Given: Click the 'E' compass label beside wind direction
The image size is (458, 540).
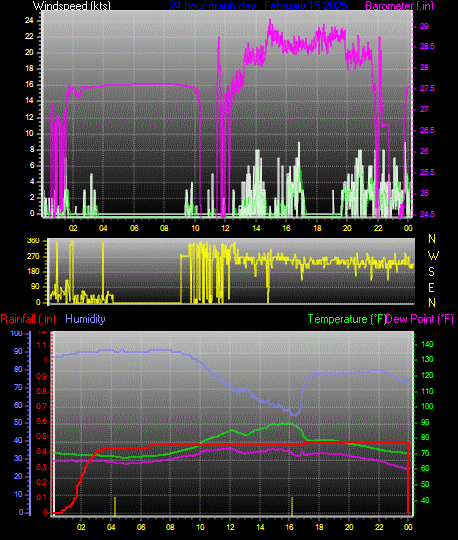Looking at the screenshot, I should (x=431, y=288).
